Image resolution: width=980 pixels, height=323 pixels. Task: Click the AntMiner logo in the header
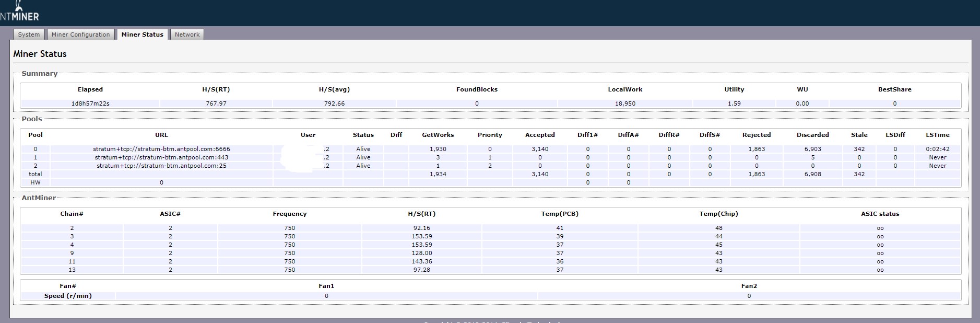click(x=20, y=11)
